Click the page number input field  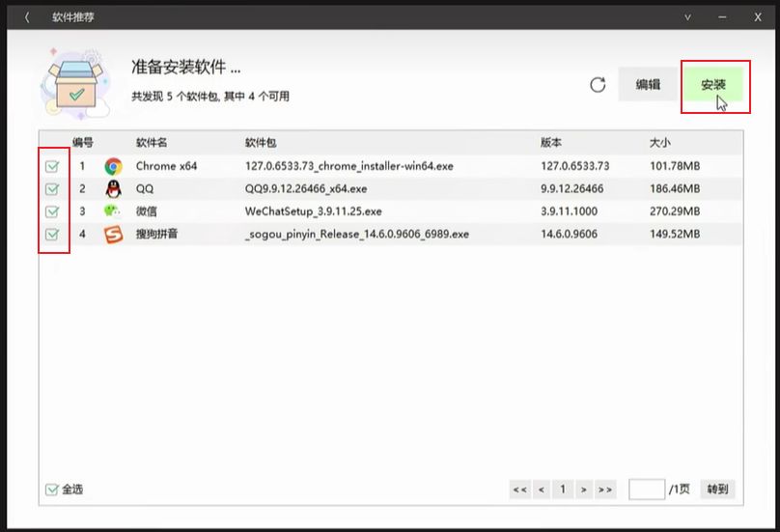(x=646, y=490)
